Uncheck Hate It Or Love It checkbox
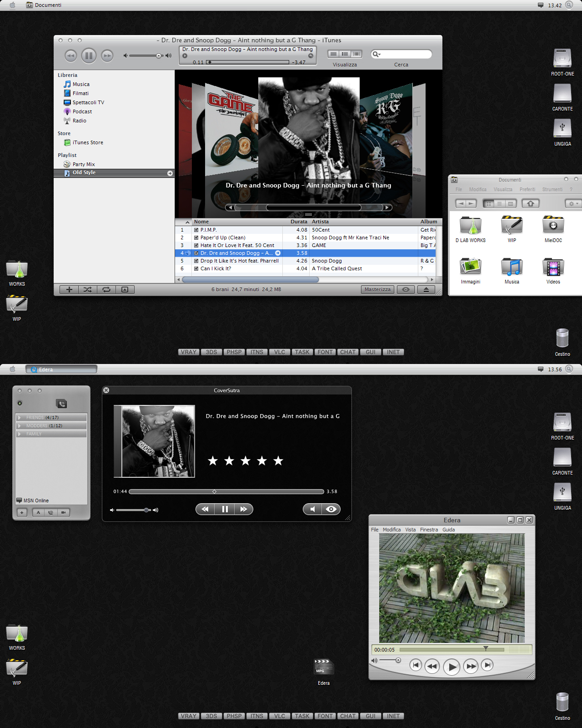 tap(196, 245)
